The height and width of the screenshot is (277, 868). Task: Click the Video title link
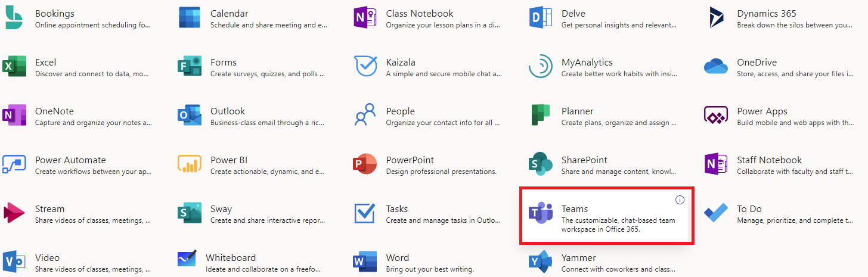tap(48, 257)
